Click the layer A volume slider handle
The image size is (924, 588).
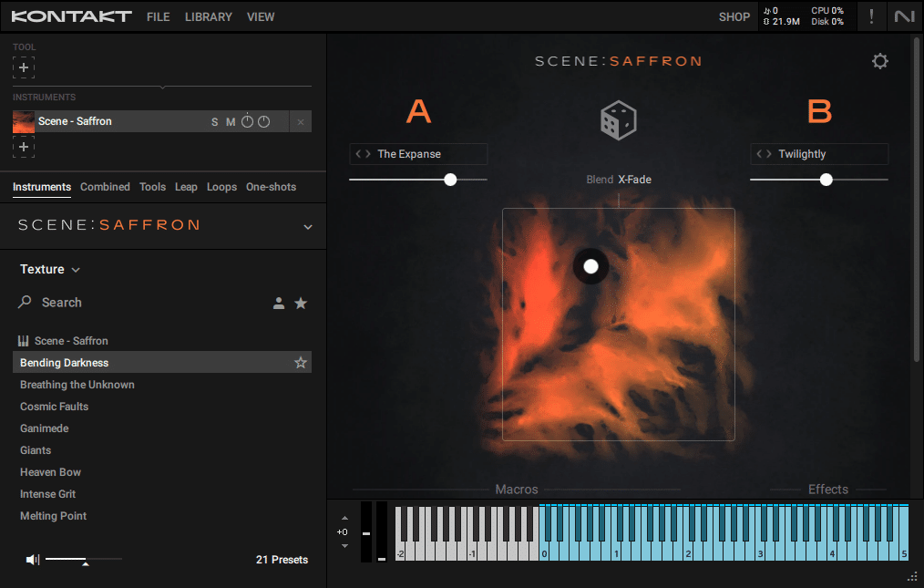click(450, 180)
